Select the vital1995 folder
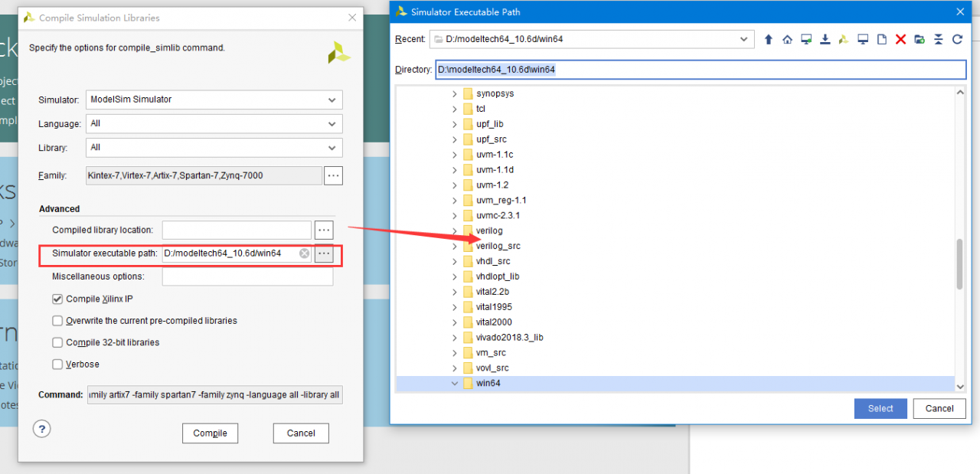This screenshot has height=474, width=980. pyautogui.click(x=494, y=307)
